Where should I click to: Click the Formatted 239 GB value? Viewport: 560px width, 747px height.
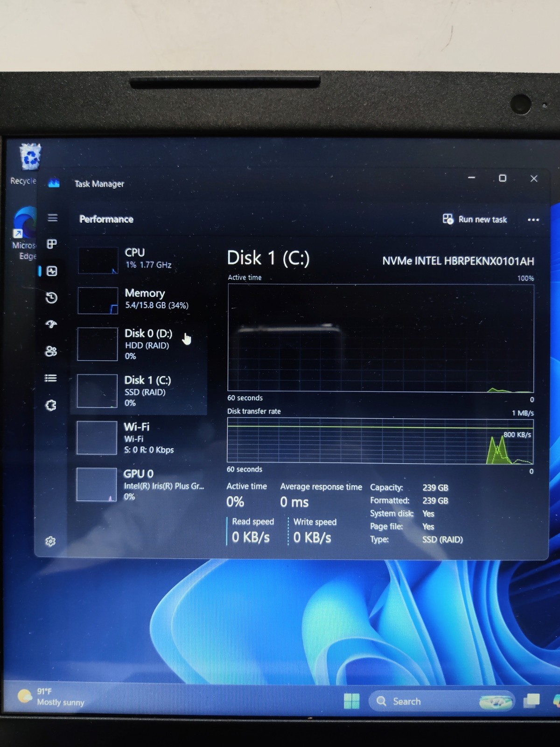435,501
